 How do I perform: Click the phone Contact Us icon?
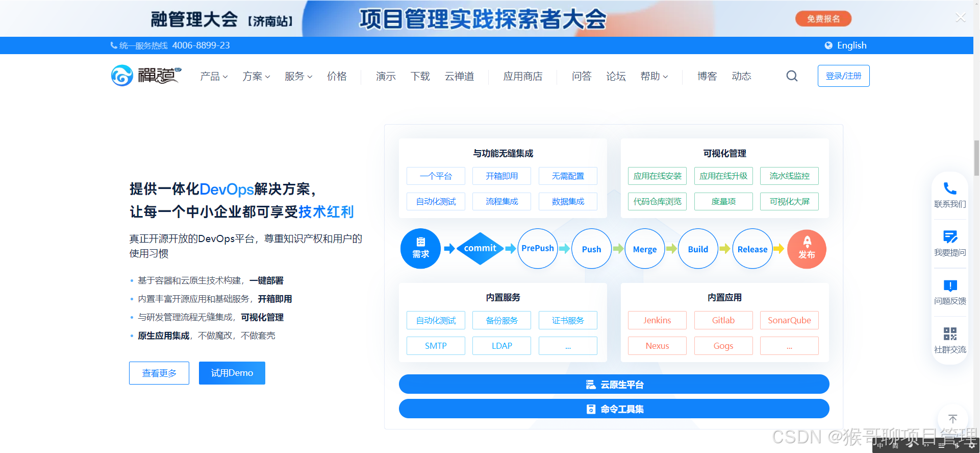point(950,188)
